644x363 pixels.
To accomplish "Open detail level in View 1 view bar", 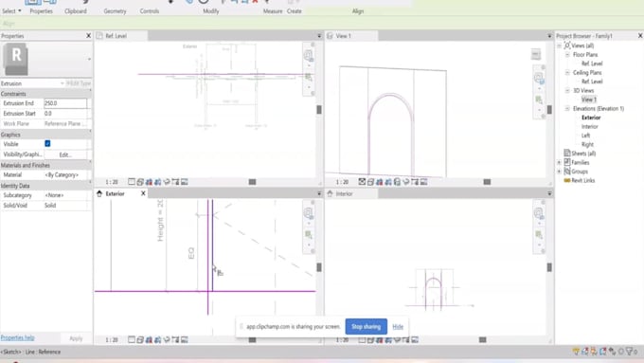I will (x=362, y=182).
